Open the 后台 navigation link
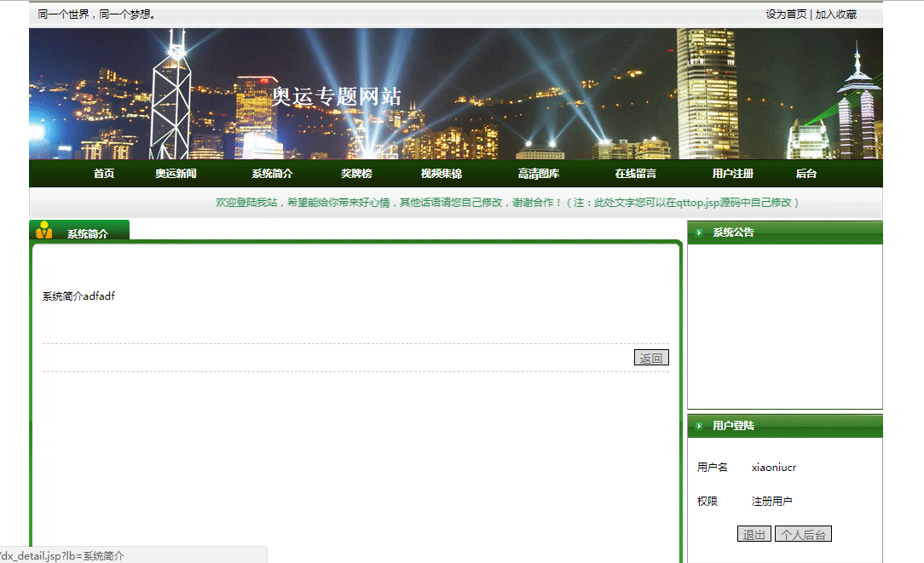The height and width of the screenshot is (563, 924). [806, 174]
